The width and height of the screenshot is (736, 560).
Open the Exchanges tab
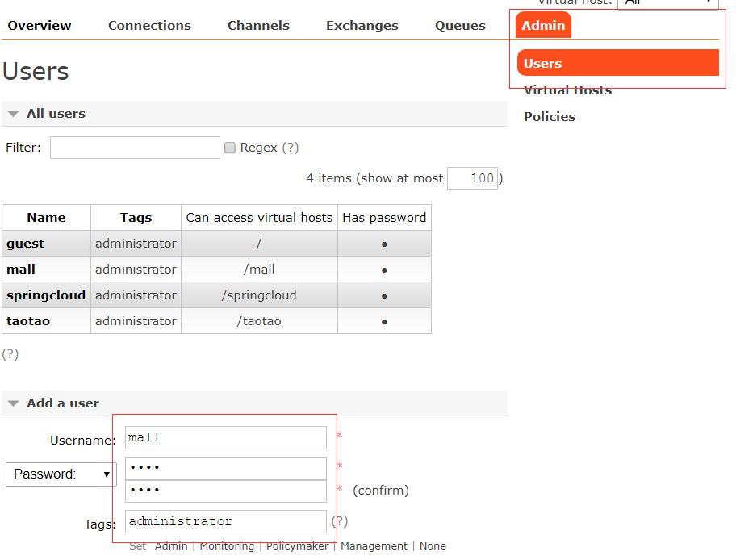tap(362, 26)
